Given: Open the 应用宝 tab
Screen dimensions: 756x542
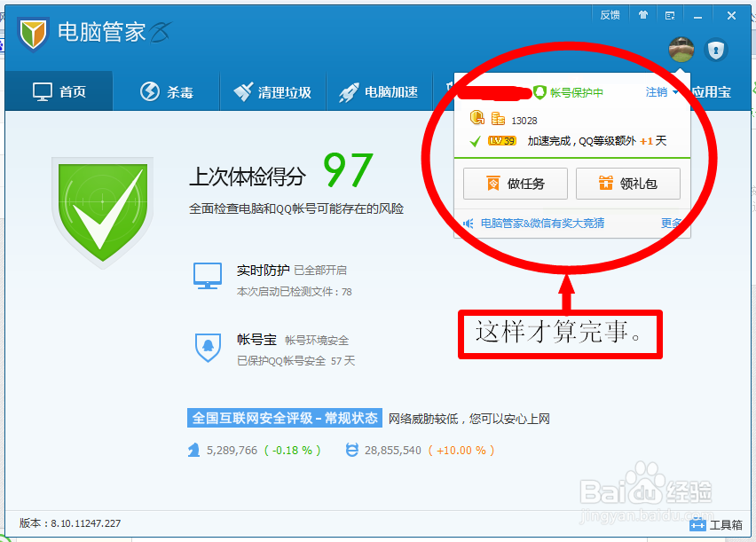Looking at the screenshot, I should pos(712,91).
